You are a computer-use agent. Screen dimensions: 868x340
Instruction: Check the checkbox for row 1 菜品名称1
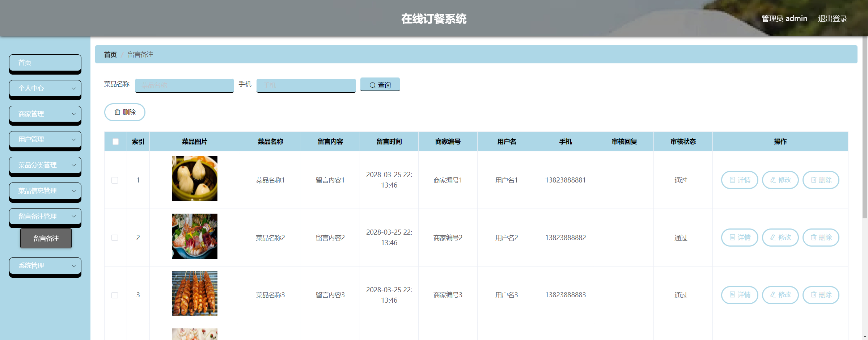[115, 180]
